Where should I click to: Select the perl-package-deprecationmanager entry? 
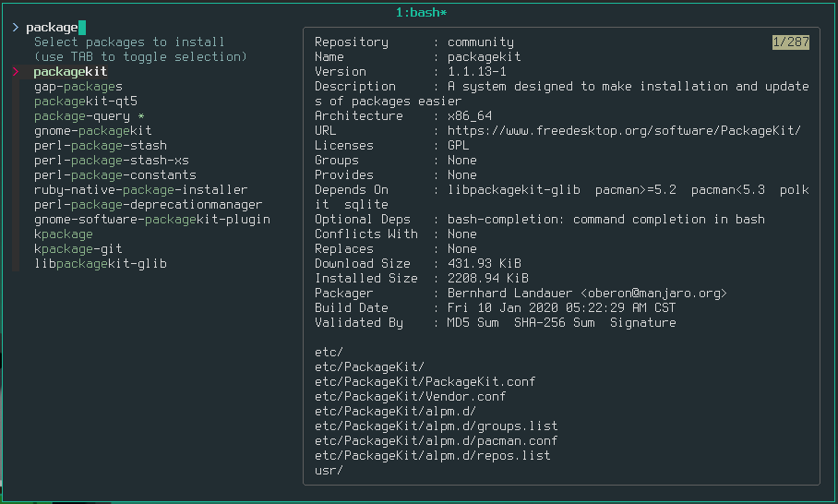pyautogui.click(x=148, y=205)
